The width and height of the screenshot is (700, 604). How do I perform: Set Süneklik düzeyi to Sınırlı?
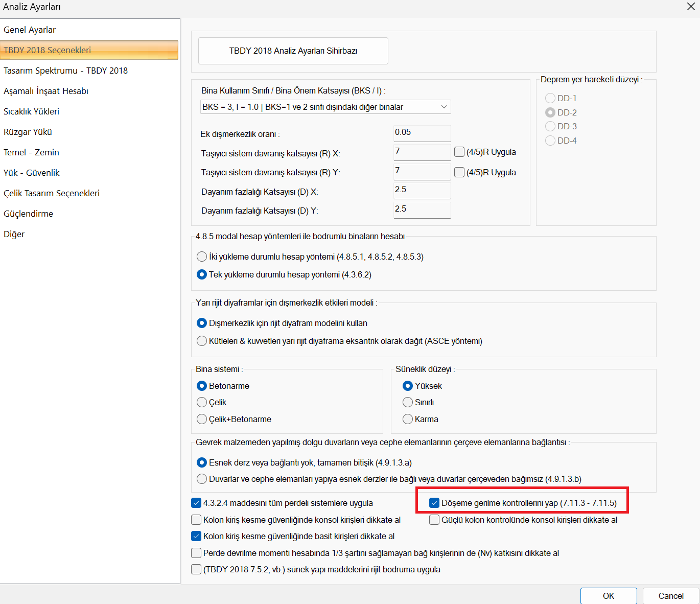[408, 403]
